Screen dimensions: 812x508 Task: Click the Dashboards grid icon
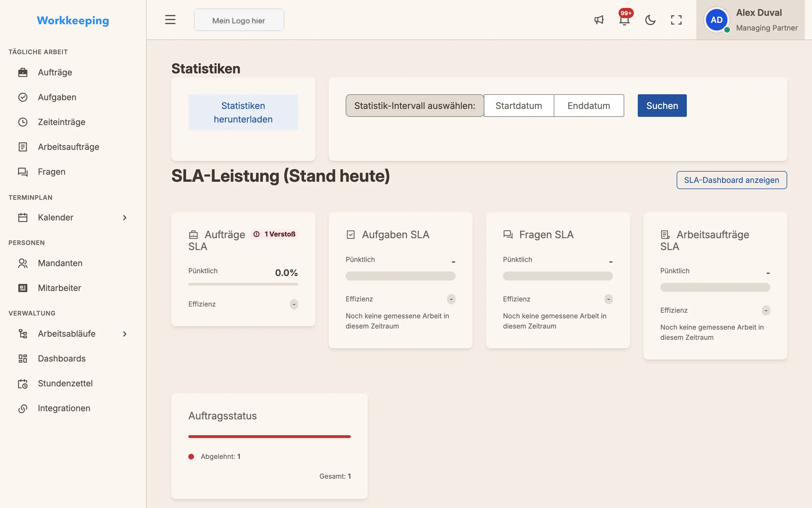pyautogui.click(x=23, y=358)
